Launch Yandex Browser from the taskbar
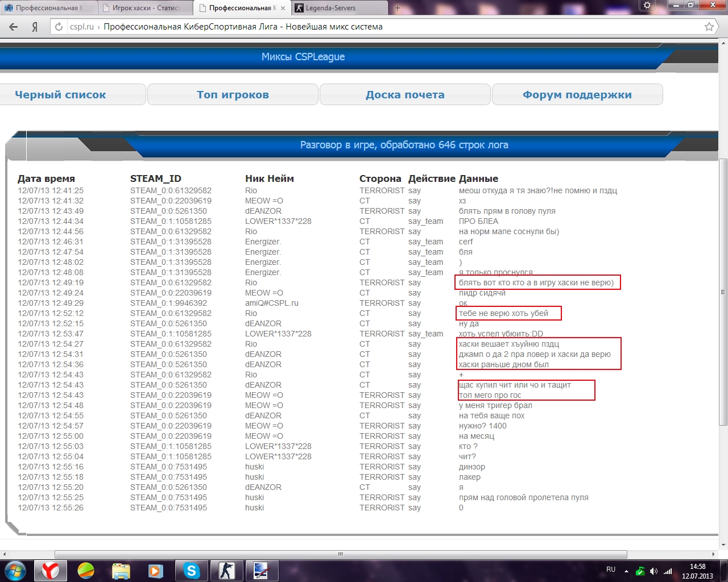728x582 pixels. pos(51,571)
